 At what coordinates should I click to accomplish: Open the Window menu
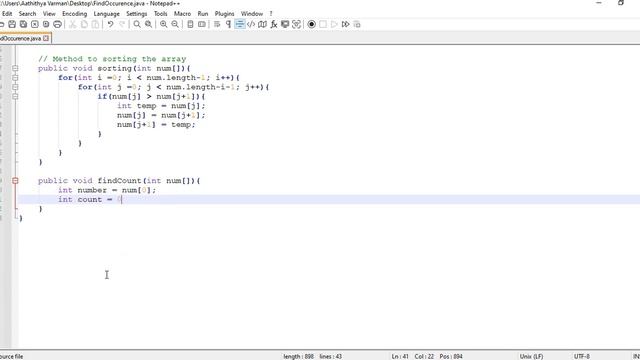(252, 13)
